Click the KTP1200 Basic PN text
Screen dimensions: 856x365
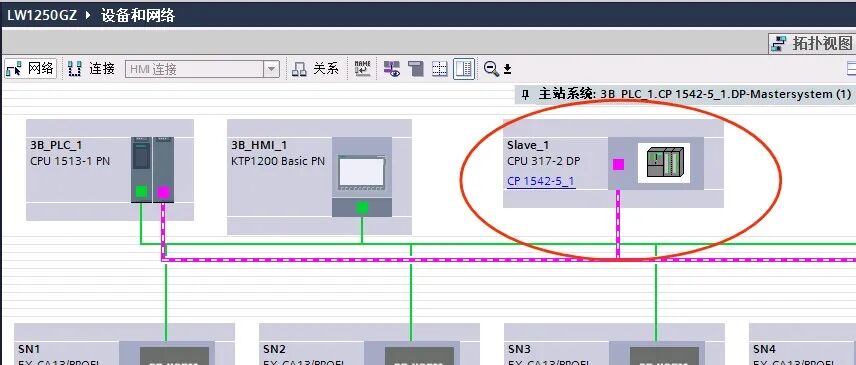pos(278,161)
